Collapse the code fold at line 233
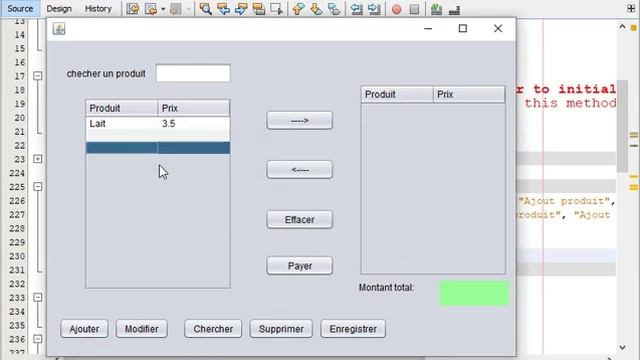 (x=38, y=297)
